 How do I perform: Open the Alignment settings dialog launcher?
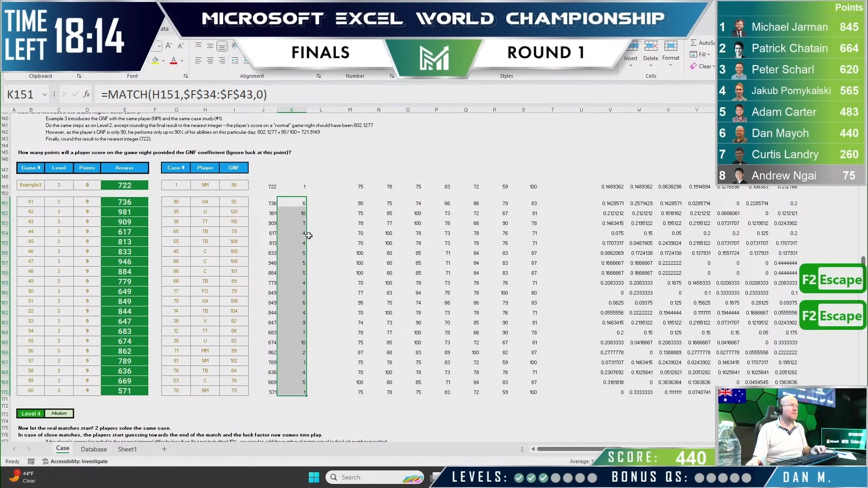[x=319, y=76]
